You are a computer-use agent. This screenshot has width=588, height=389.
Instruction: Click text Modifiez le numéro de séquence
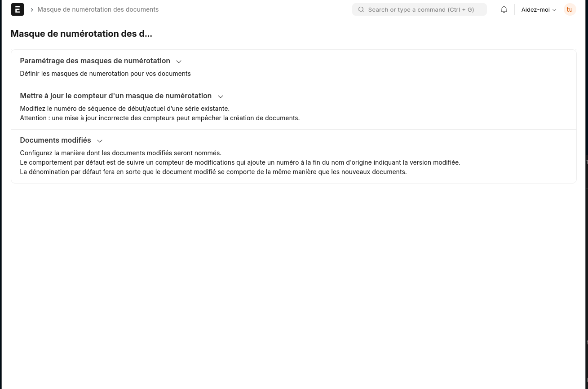pos(125,109)
